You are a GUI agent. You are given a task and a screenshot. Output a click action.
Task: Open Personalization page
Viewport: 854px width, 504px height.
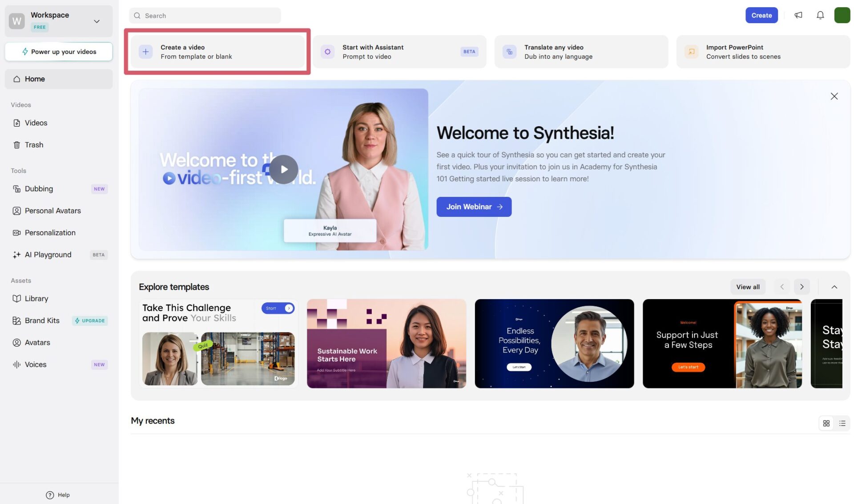click(x=59, y=233)
